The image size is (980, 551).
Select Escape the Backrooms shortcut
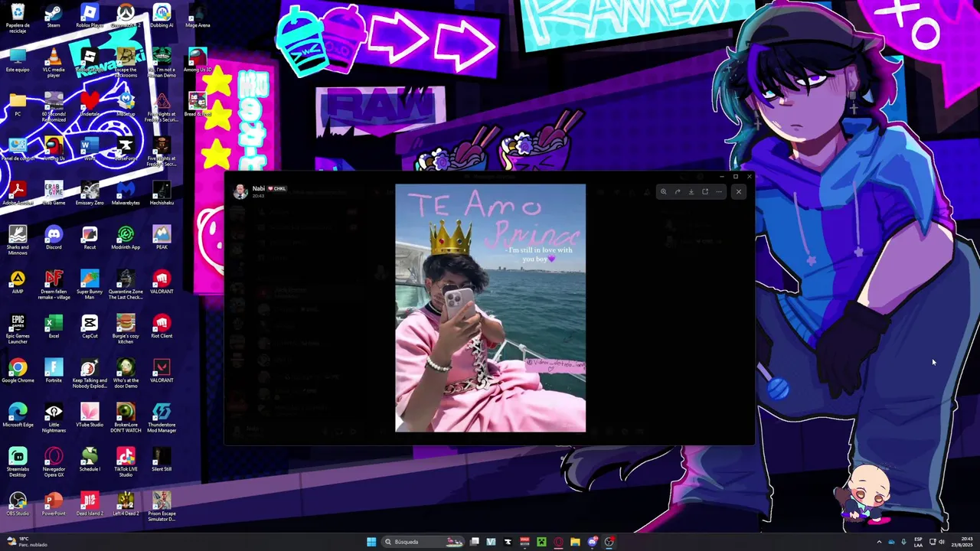point(126,63)
